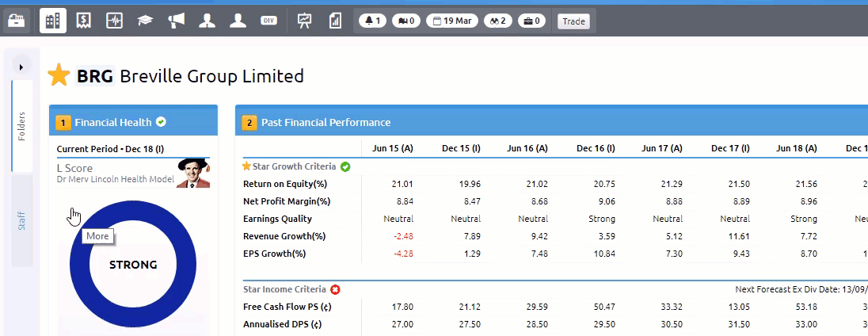Click the Revenue Growth(%) row label
Image resolution: width=868 pixels, height=336 pixels.
[x=284, y=236]
